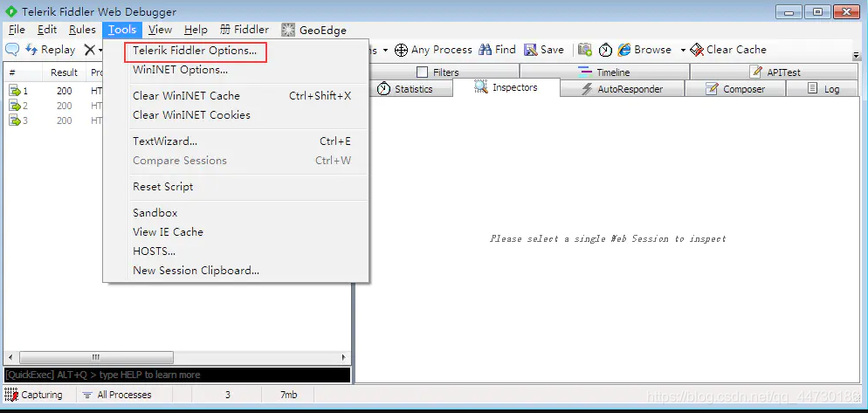Switch to the Composer tab
This screenshot has height=413, width=868.
point(735,88)
